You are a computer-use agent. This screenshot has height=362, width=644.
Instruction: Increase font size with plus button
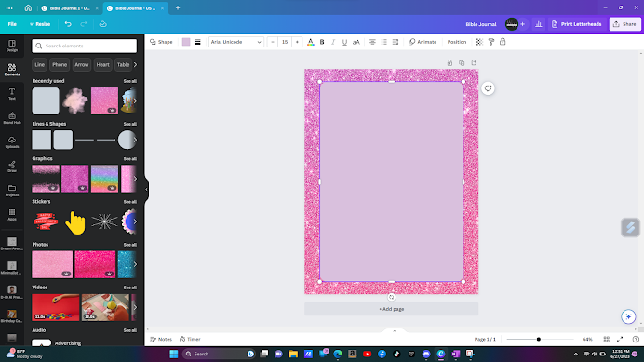297,42
